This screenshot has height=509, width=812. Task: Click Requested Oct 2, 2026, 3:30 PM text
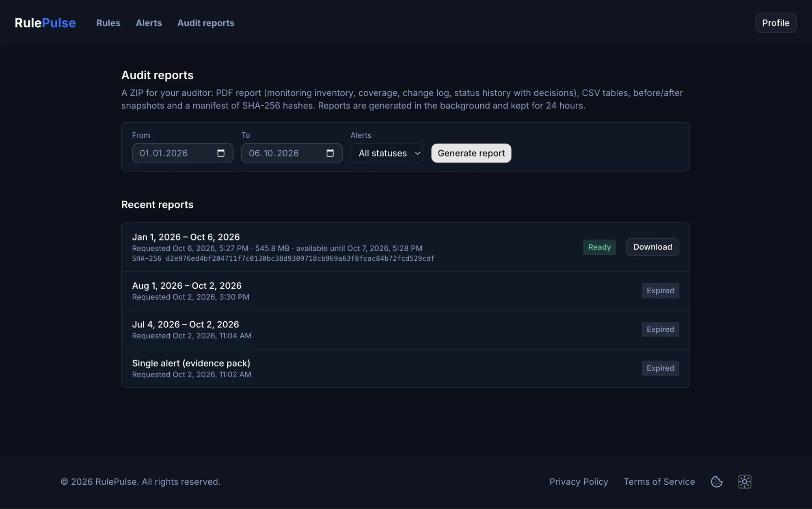click(191, 297)
